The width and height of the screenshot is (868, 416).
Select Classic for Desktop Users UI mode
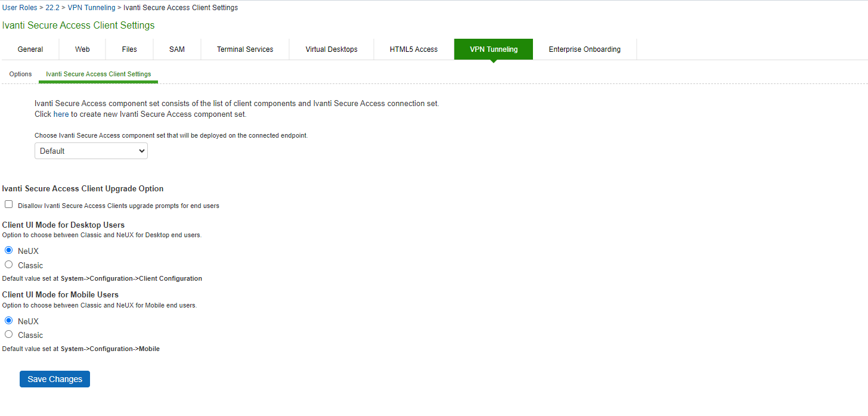9,265
